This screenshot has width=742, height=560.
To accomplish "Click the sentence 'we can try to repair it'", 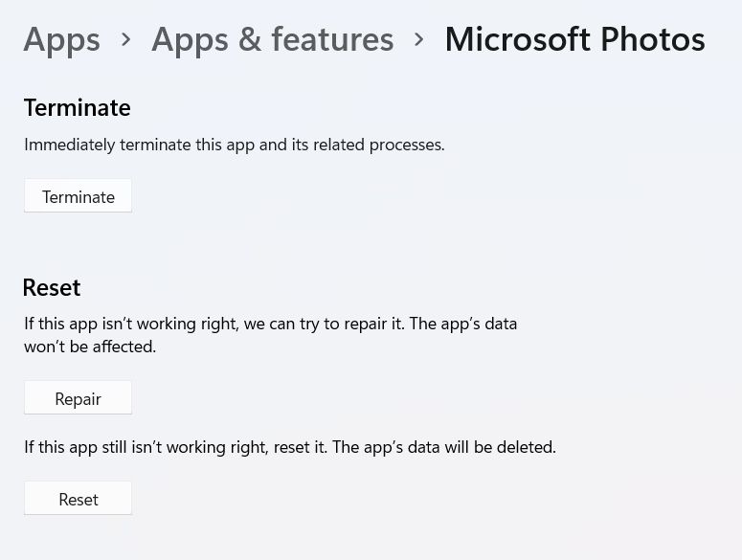I will point(324,324).
